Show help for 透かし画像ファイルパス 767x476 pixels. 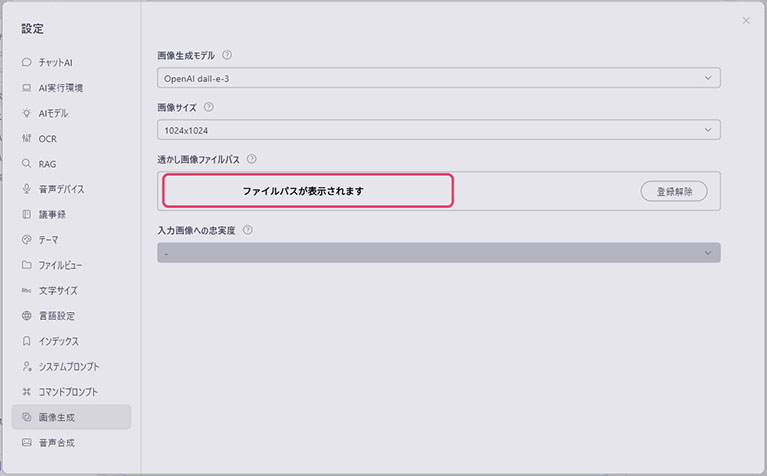pos(251,159)
